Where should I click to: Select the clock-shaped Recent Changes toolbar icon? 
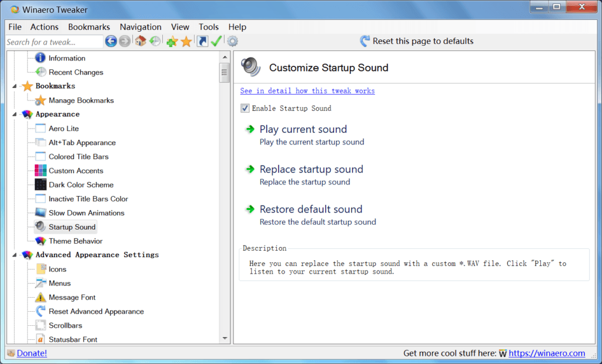click(x=154, y=41)
